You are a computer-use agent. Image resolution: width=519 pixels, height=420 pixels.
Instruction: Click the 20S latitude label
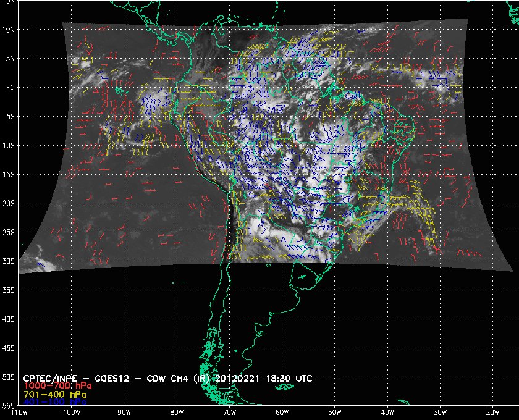click(x=9, y=203)
